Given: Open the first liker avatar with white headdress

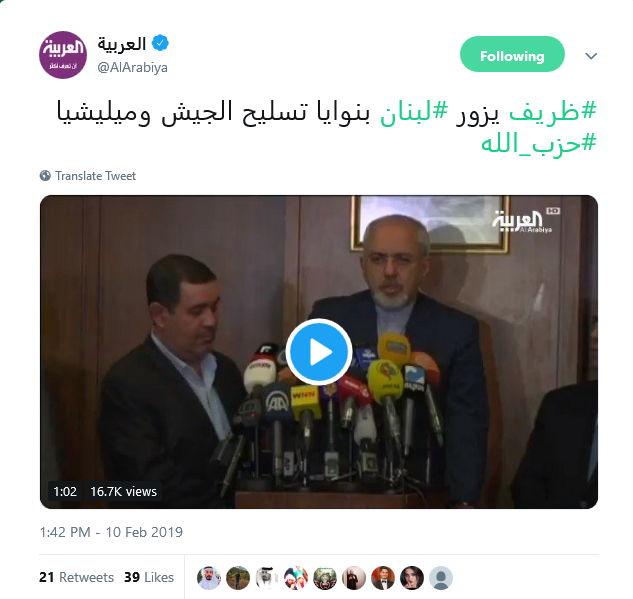Looking at the screenshot, I should (x=209, y=578).
